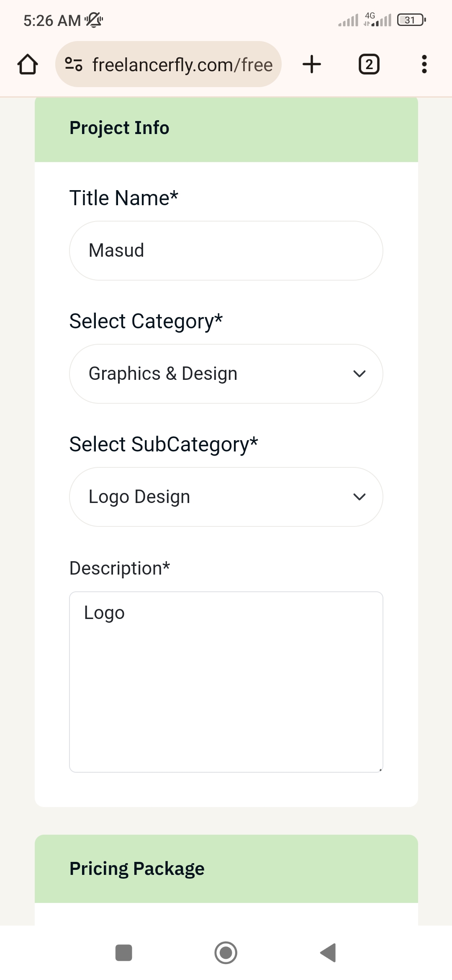
Task: Open the browser three-dot menu
Action: [424, 64]
